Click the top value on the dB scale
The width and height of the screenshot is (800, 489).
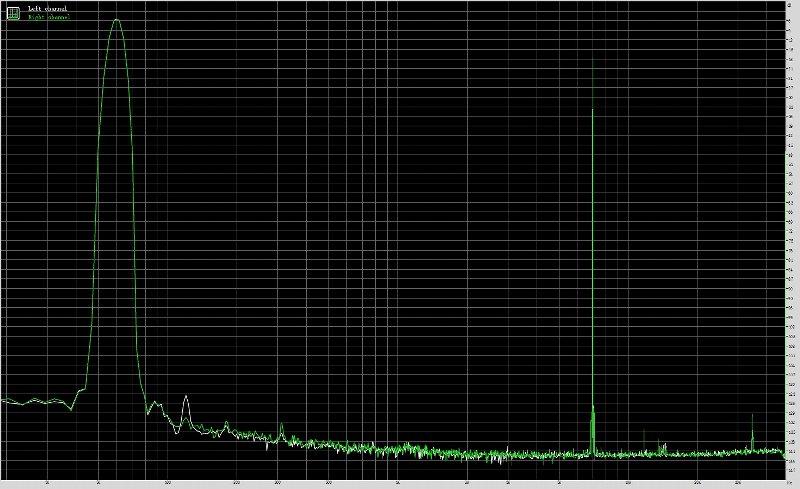[x=790, y=7]
